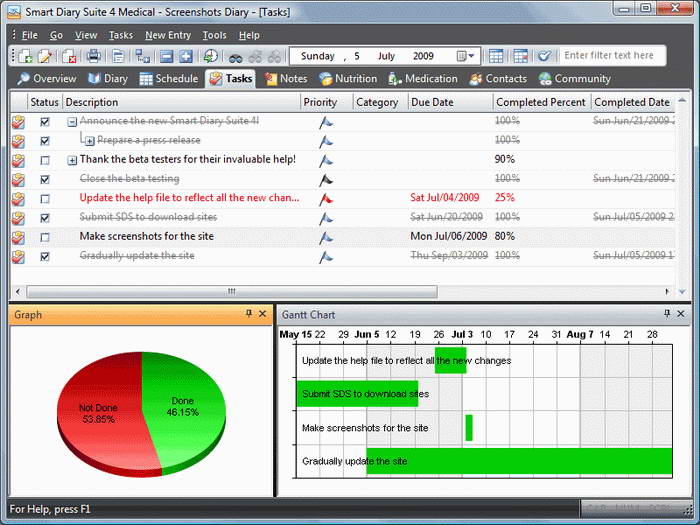
Task: Switch to the Community tab
Action: tap(575, 79)
